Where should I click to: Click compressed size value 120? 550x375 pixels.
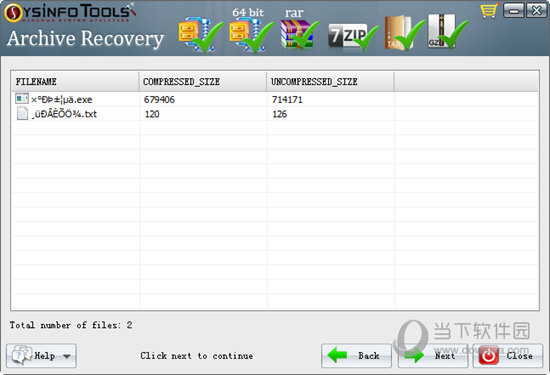pyautogui.click(x=152, y=114)
